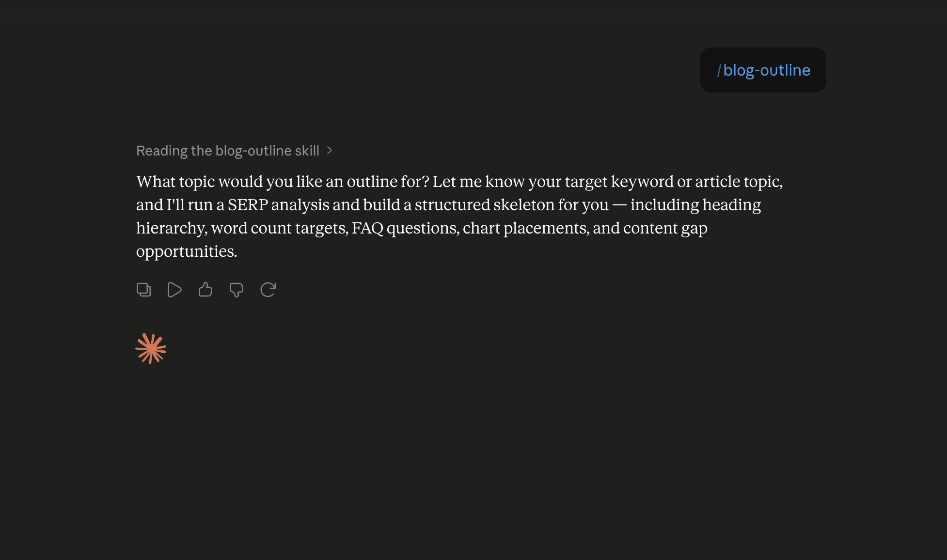Screen dimensions: 947x560
Task: Click the orange Claude starburst logo
Action: point(151,348)
